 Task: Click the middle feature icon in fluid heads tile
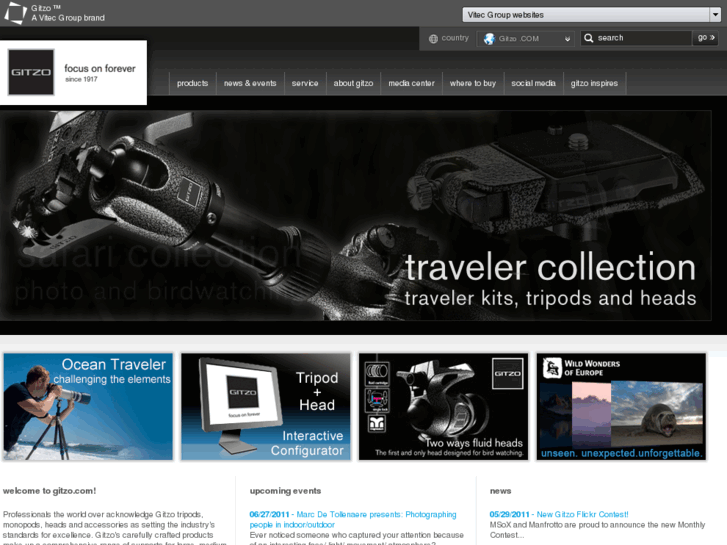coord(377,400)
